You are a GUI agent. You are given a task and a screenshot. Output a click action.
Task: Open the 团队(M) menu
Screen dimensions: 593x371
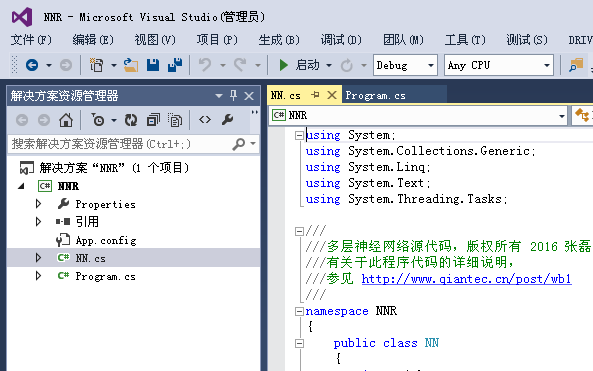[404, 40]
